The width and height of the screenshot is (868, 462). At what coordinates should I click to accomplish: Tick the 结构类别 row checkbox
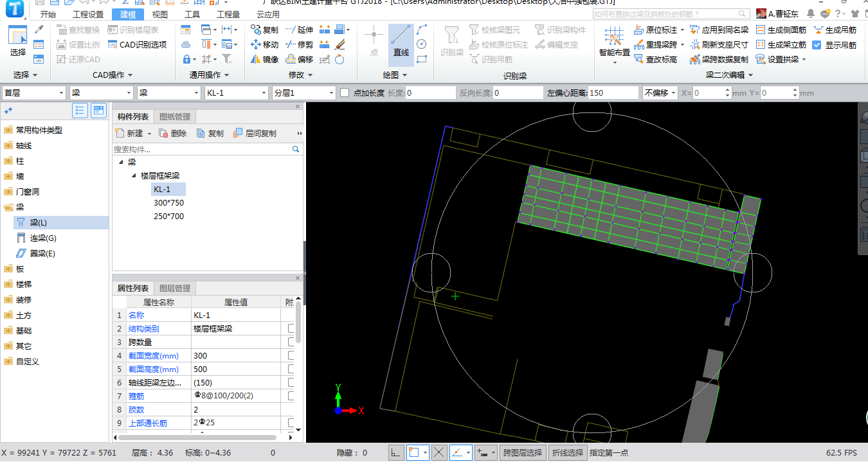[x=291, y=328]
